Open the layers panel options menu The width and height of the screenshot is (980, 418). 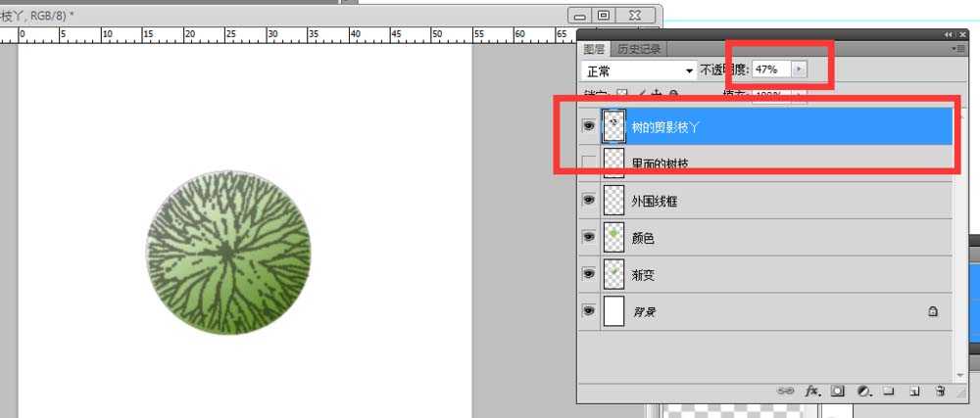(957, 48)
